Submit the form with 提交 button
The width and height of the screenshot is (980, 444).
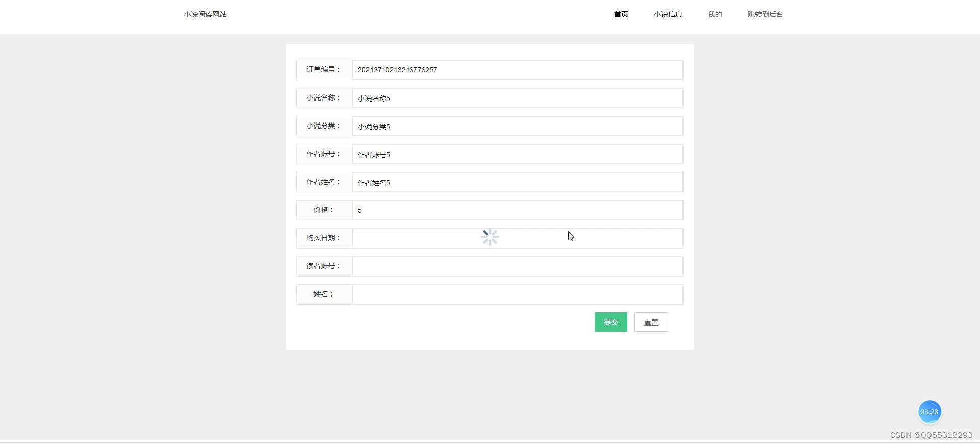610,322
